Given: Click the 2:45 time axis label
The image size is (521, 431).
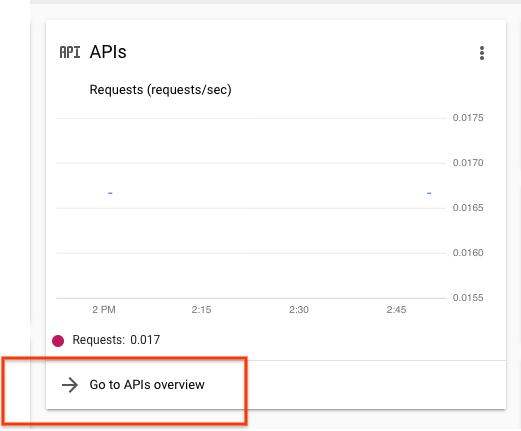Looking at the screenshot, I should pos(396,310).
